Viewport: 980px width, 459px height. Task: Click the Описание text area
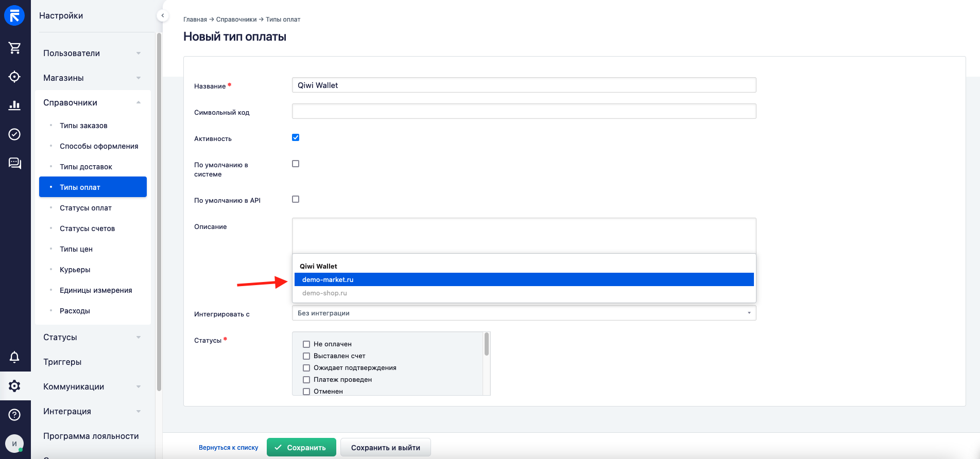[x=524, y=236]
